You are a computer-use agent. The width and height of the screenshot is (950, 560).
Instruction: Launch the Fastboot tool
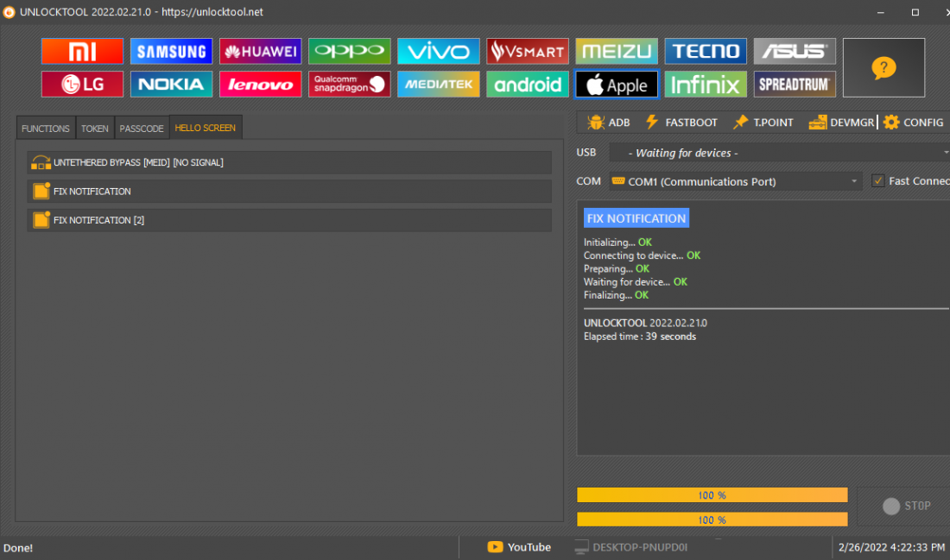click(681, 123)
